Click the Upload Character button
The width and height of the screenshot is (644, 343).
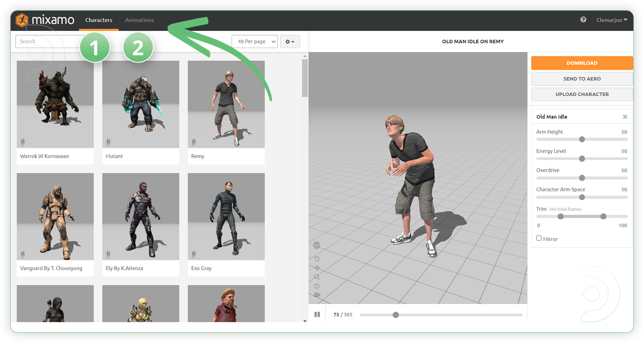[x=582, y=94]
